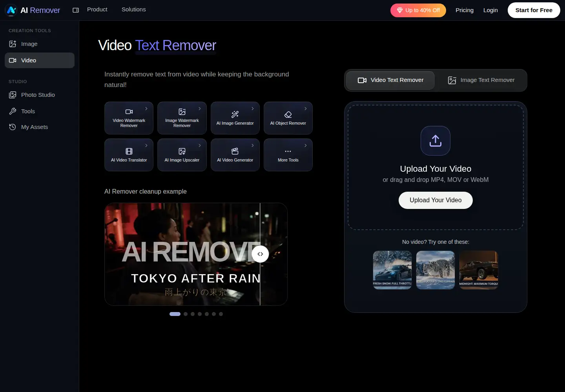Screen dimensions: 565x392
Task: Click the Login link
Action: click(490, 10)
